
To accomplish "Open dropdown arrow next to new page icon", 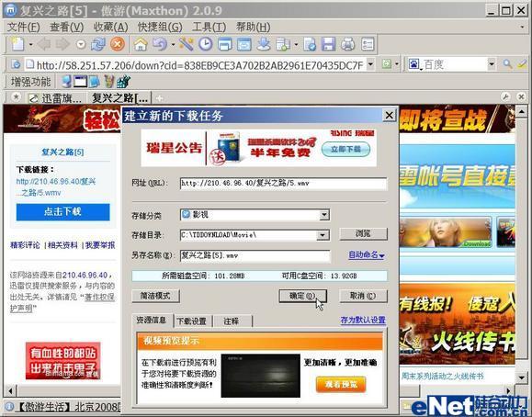I will tap(30, 44).
